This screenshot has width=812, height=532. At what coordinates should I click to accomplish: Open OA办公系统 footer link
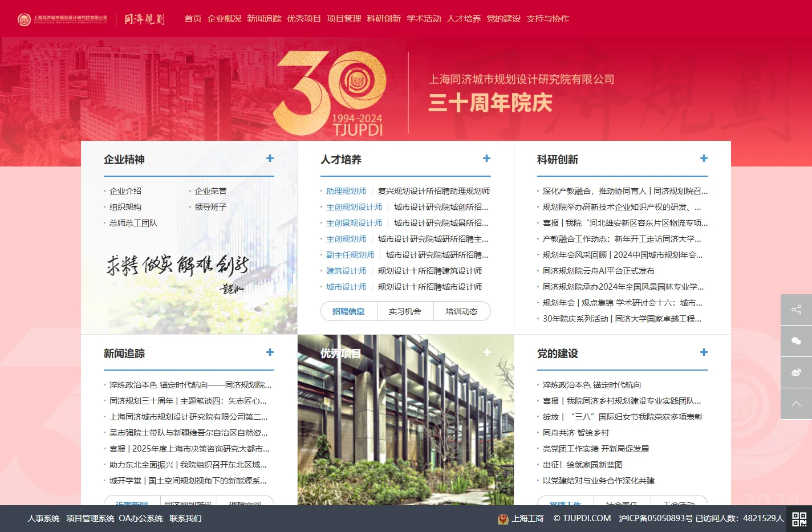pos(141,518)
